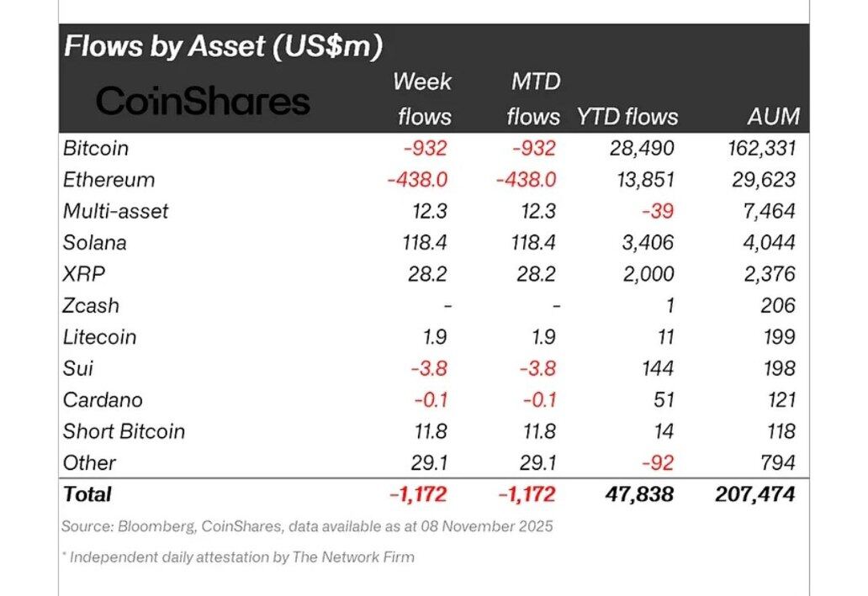Click the Ethereum row label
This screenshot has width=868, height=596.
click(108, 180)
